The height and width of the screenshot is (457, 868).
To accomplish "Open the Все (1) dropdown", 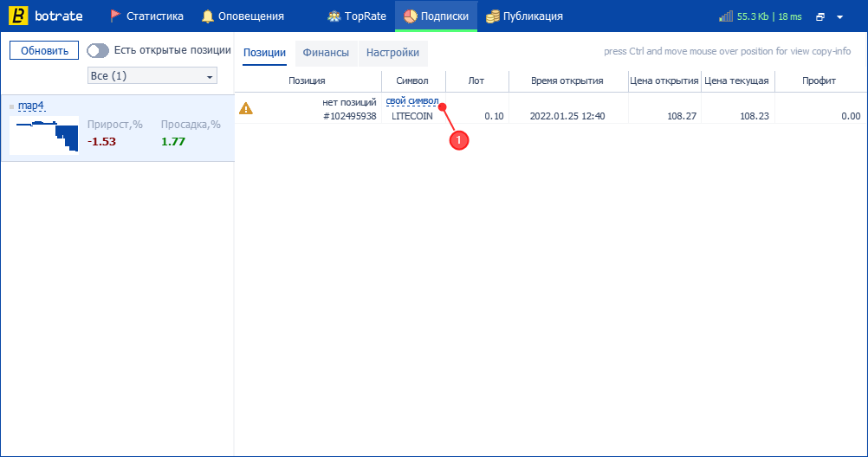I will tap(152, 76).
